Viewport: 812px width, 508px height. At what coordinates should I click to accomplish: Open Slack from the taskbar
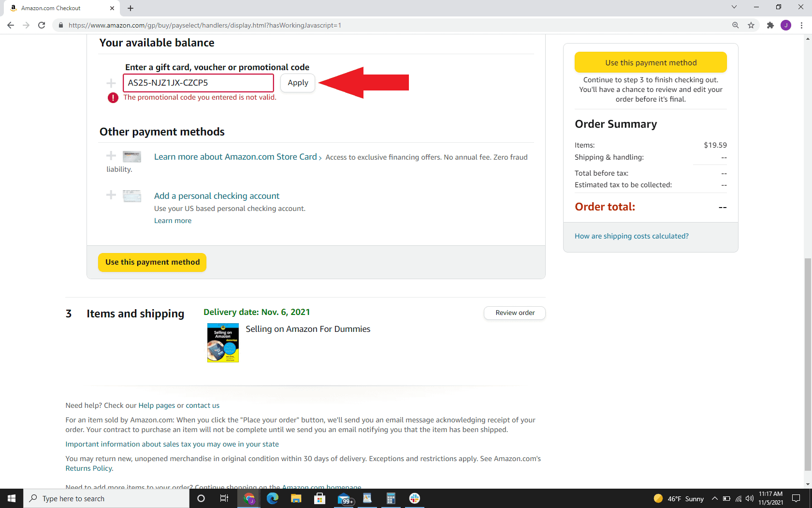click(415, 498)
